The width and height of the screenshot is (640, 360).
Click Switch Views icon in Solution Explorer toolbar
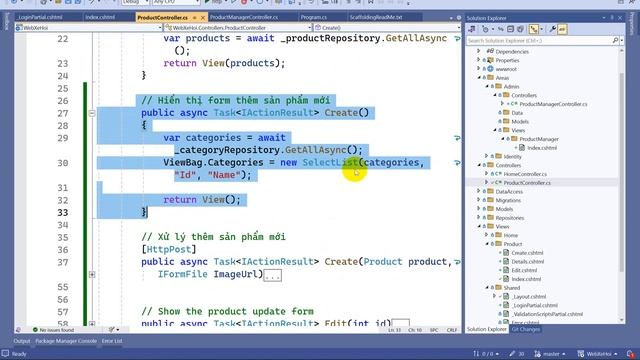pos(472,29)
